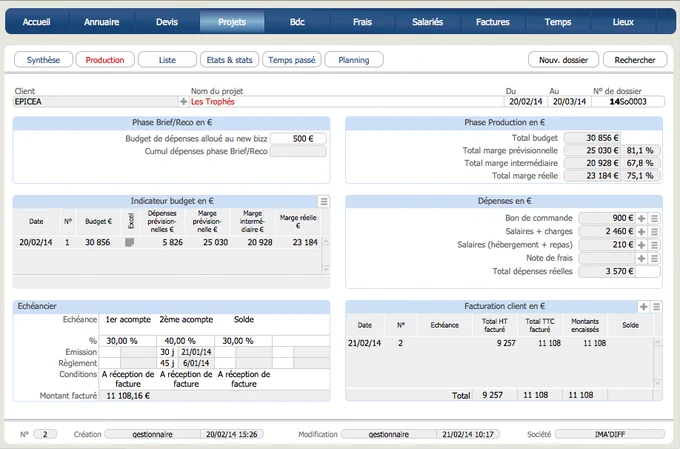Click the project name field Les Trophés
Viewport: 680px width, 449px height.
(346, 102)
